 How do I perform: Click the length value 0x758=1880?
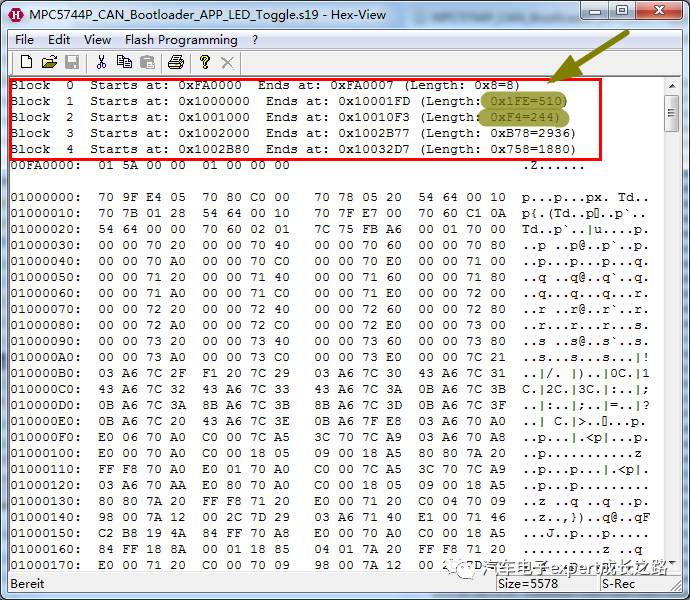(x=530, y=149)
